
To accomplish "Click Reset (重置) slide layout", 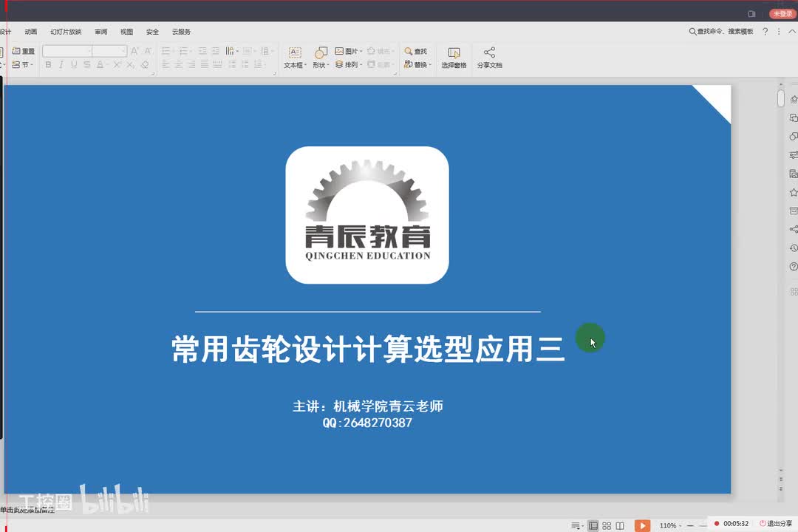I will 24,51.
